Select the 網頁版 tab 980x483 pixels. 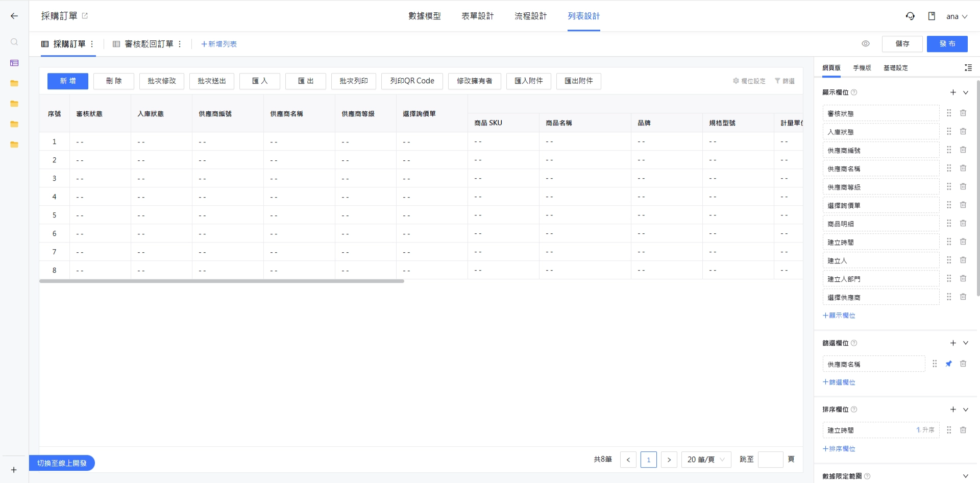(x=831, y=67)
